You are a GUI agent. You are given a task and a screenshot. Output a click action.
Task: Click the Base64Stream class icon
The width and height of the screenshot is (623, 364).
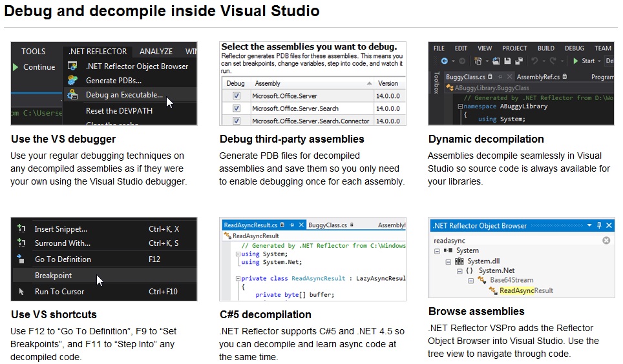pyautogui.click(x=482, y=280)
